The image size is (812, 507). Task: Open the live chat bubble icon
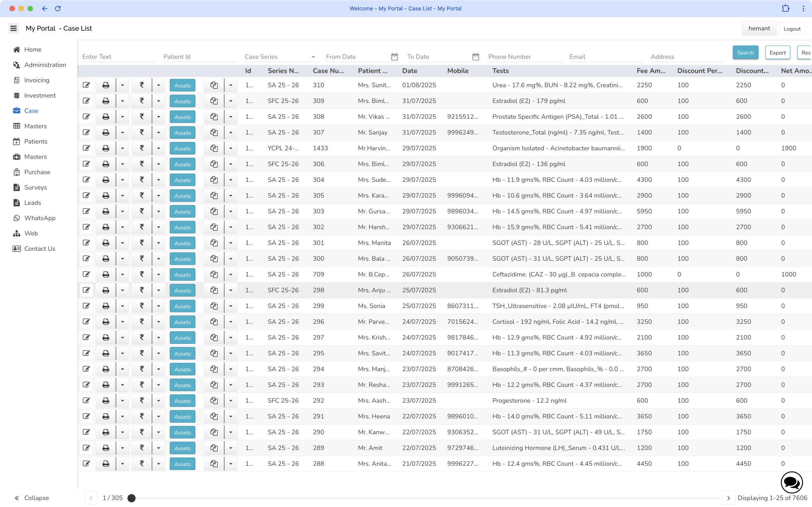[x=791, y=483]
